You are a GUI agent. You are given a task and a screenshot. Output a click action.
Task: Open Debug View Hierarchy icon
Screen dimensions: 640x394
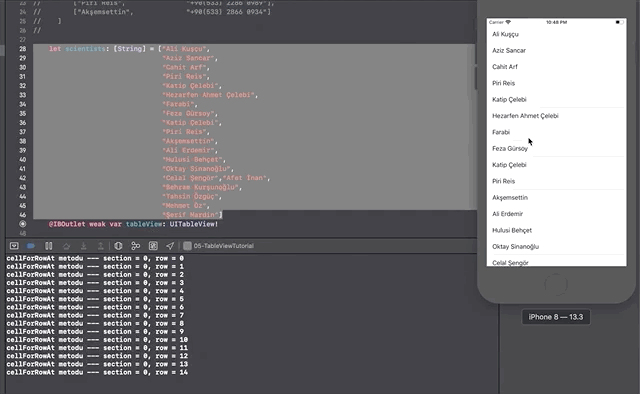click(x=118, y=246)
